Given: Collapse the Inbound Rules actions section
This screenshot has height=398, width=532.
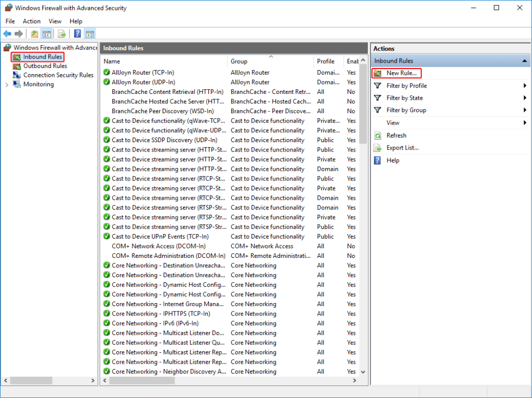Looking at the screenshot, I should tap(524, 61).
